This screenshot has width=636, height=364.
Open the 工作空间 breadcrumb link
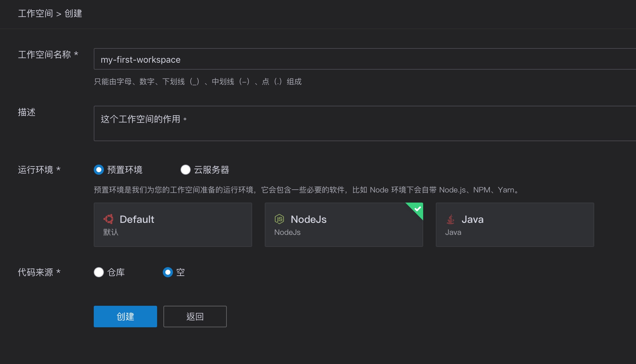point(35,14)
